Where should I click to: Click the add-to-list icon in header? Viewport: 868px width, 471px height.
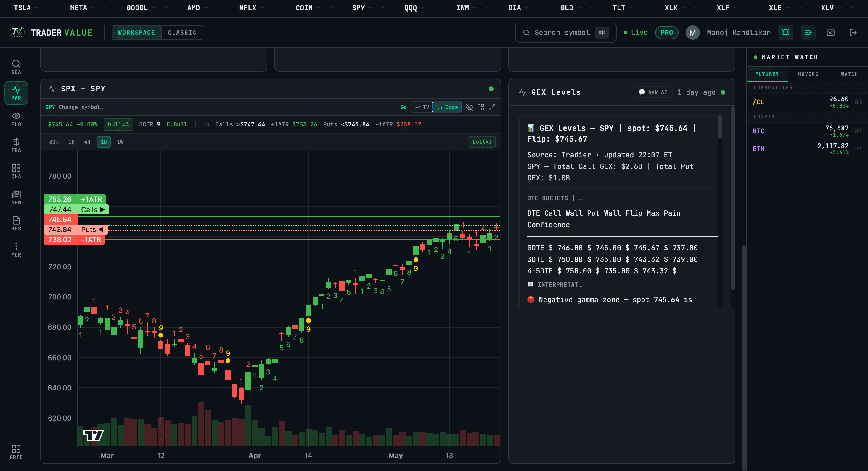point(808,33)
